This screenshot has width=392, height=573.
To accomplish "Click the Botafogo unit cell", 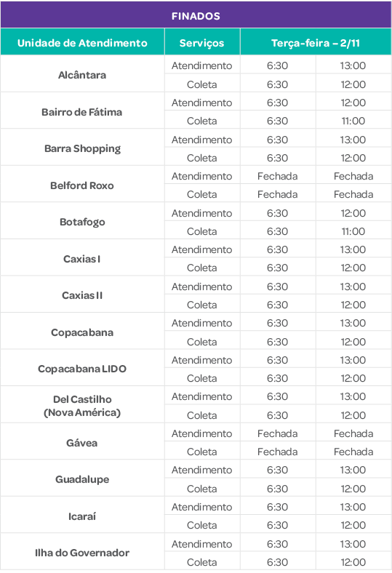I will pos(83,221).
